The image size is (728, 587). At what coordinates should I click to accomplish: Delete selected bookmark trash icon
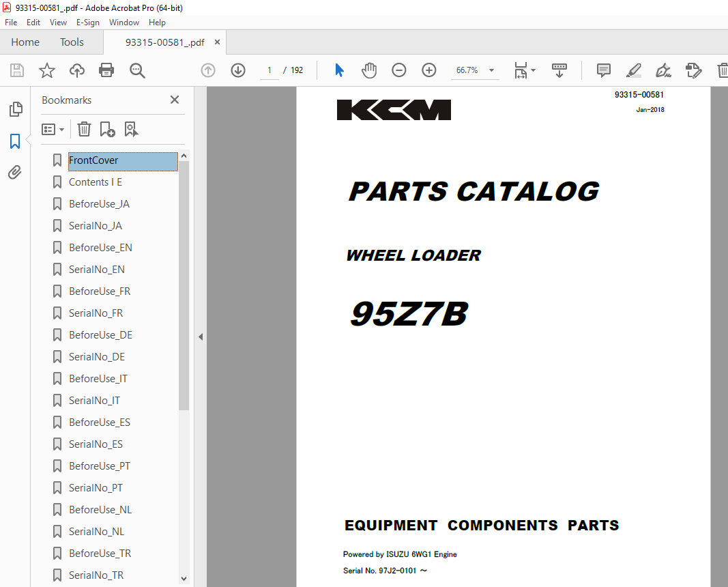click(84, 129)
